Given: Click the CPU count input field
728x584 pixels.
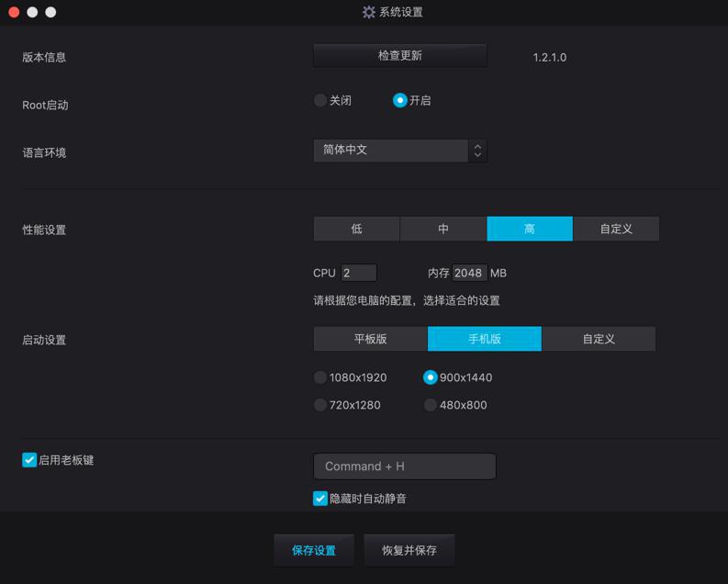Looking at the screenshot, I should [x=358, y=273].
